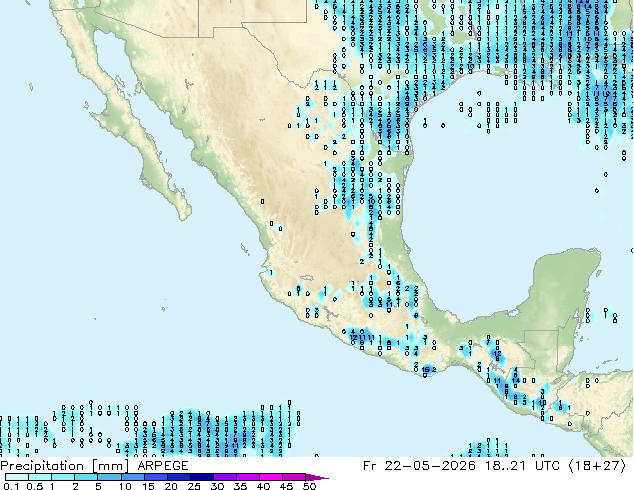Click the legend swatch between the 40 and 45 labels
Viewport: 634px width, 490px height.
point(271,477)
